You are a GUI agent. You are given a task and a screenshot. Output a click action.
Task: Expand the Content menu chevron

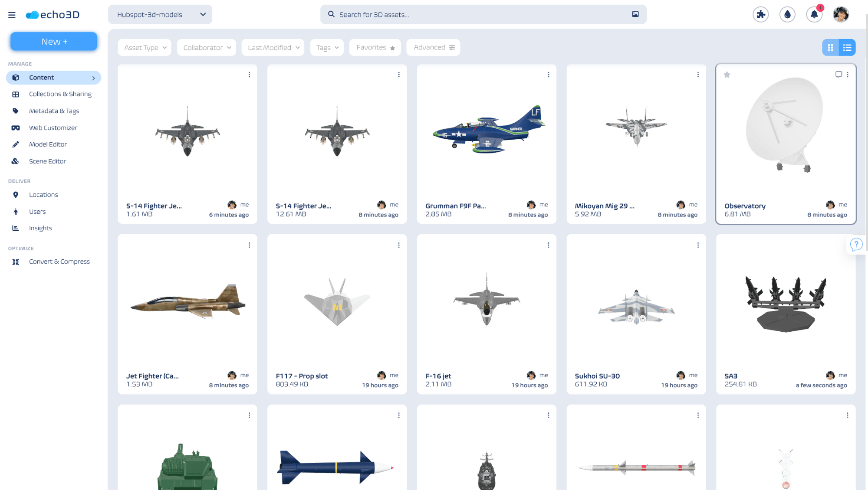[x=93, y=78]
